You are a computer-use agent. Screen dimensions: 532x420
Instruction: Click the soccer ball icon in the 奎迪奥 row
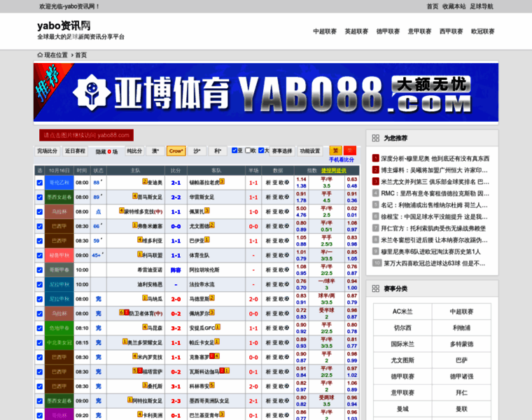(x=287, y=182)
